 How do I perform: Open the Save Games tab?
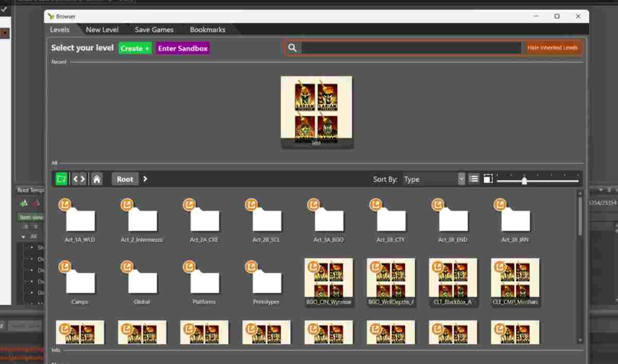154,30
